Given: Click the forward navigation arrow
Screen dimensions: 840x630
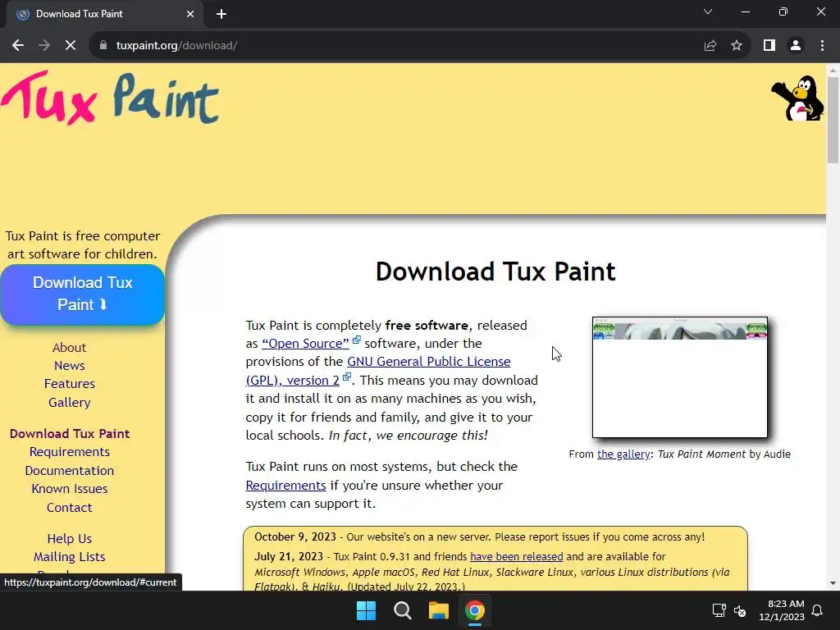Looking at the screenshot, I should tap(44, 46).
